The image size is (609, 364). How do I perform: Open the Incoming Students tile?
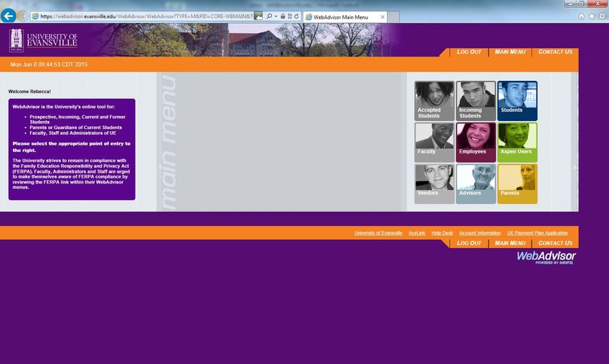point(476,101)
